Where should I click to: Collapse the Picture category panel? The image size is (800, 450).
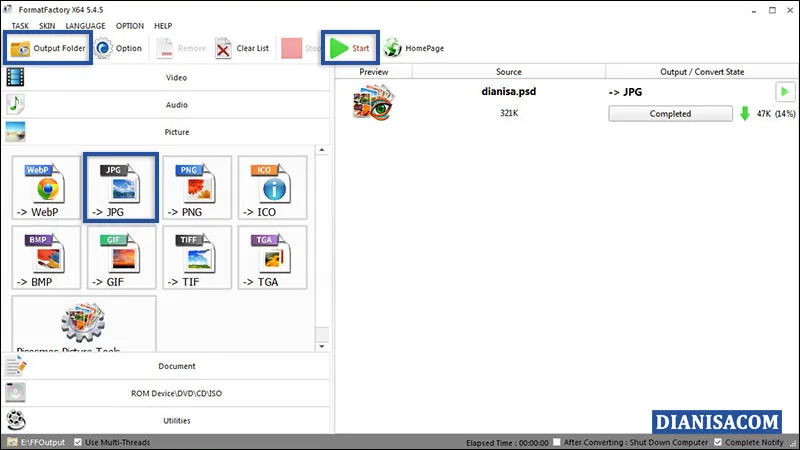pos(166,132)
